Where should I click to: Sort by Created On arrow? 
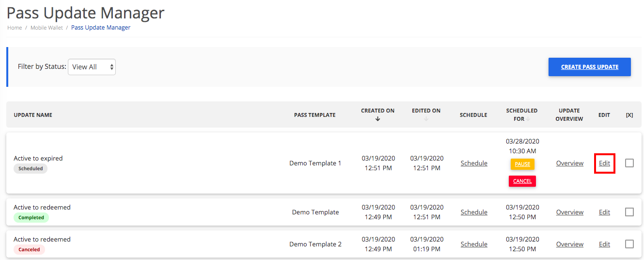coord(377,119)
